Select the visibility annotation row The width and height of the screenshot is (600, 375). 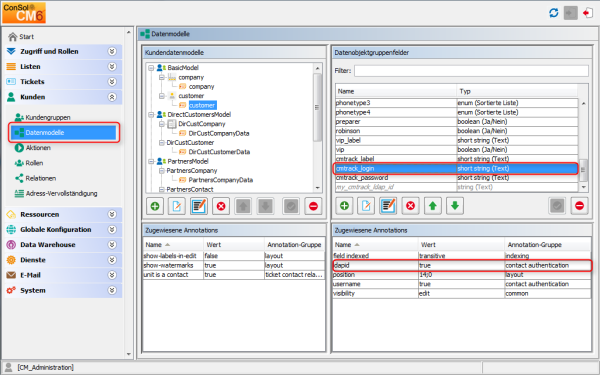click(462, 293)
